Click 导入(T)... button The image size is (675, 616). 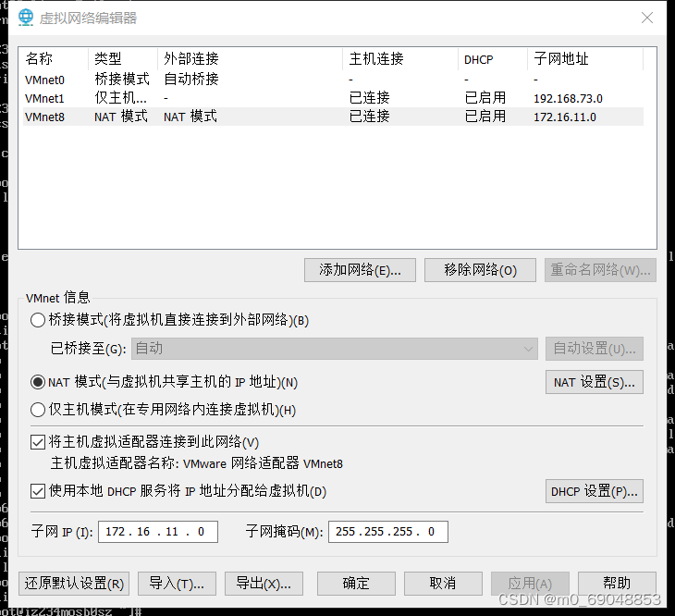177,584
